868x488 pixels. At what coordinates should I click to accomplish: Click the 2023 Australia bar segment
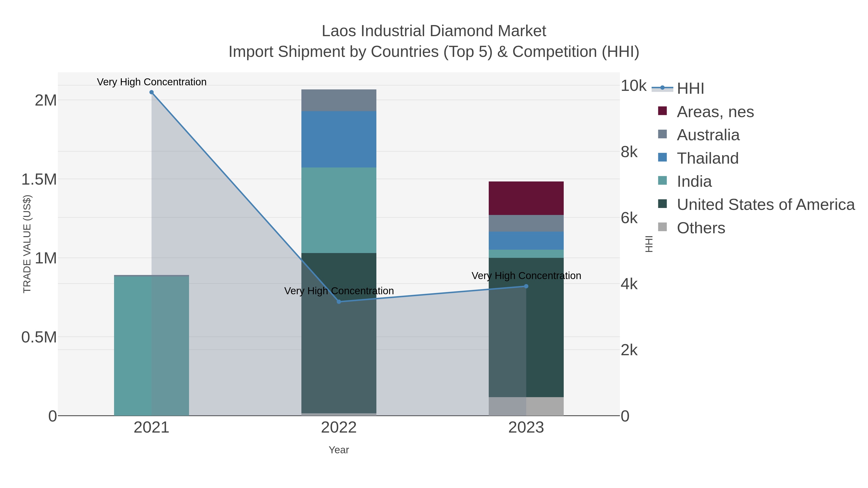click(526, 224)
